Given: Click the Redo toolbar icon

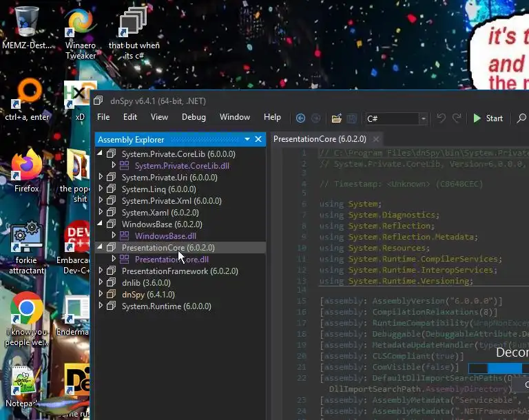Looking at the screenshot, I should coord(457,118).
